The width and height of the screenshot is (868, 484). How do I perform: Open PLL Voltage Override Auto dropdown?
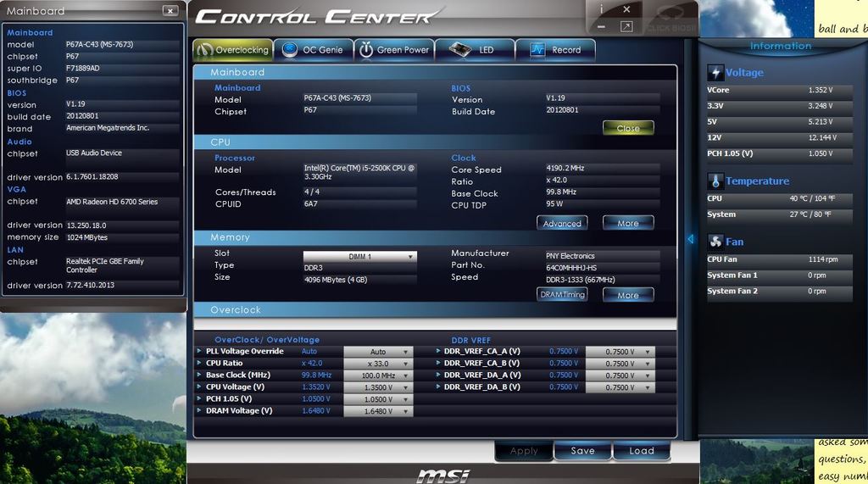pyautogui.click(x=378, y=352)
